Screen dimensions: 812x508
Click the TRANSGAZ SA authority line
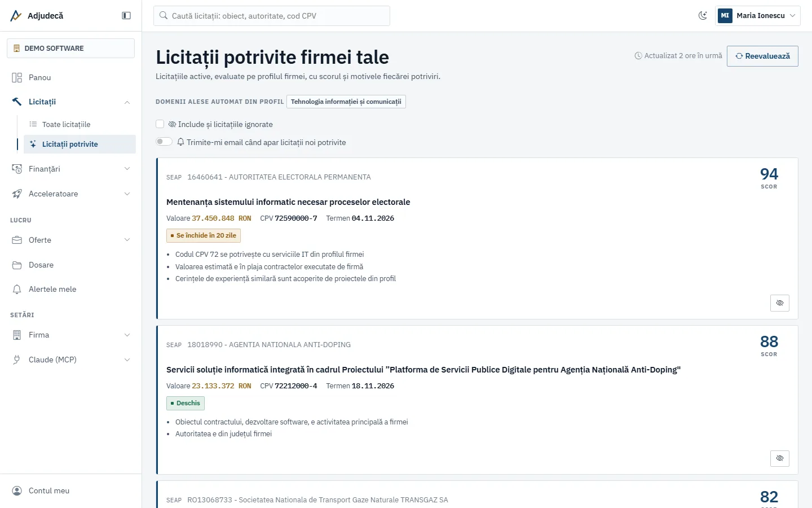click(317, 500)
